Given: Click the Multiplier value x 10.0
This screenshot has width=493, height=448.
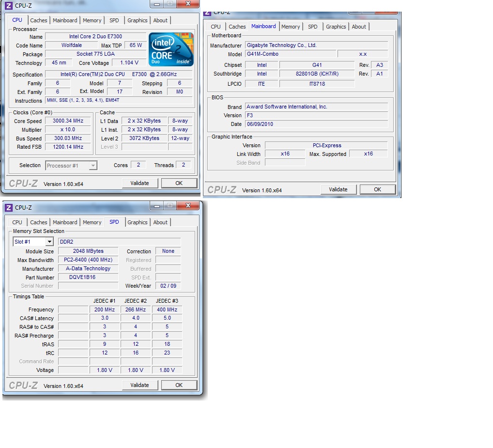Looking at the screenshot, I should 68,129.
